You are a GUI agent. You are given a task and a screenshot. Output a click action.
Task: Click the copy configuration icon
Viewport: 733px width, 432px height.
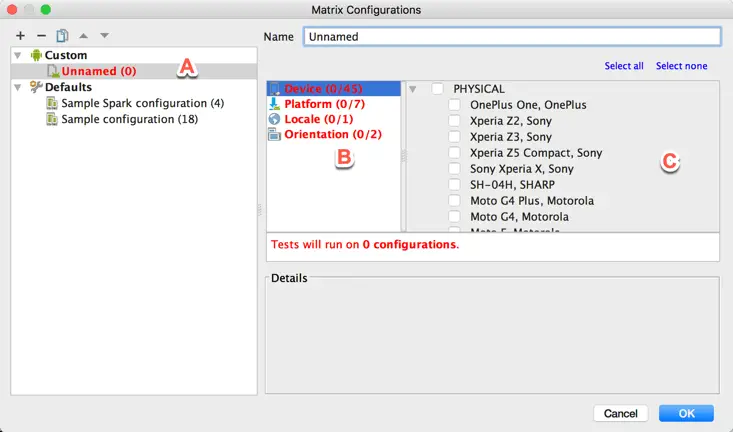pos(62,36)
